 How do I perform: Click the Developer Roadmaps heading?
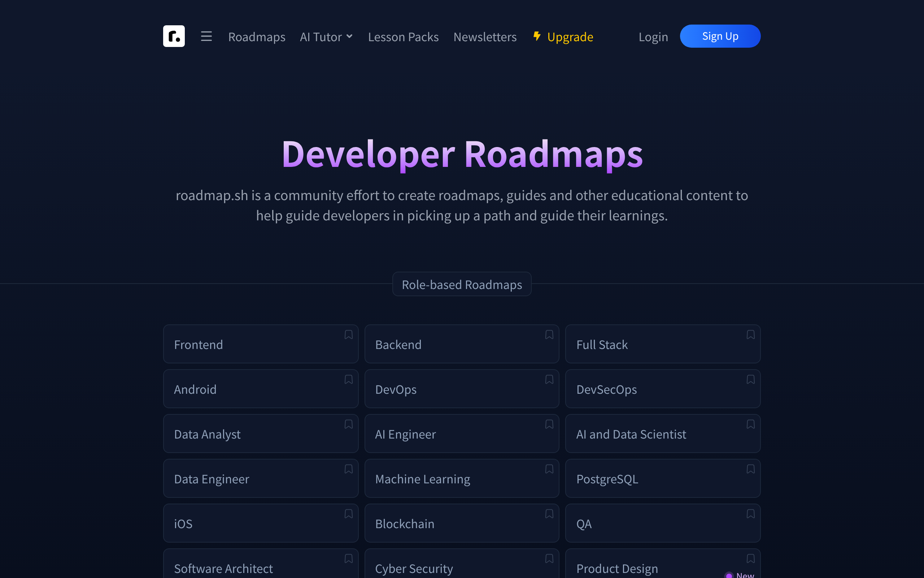click(462, 155)
